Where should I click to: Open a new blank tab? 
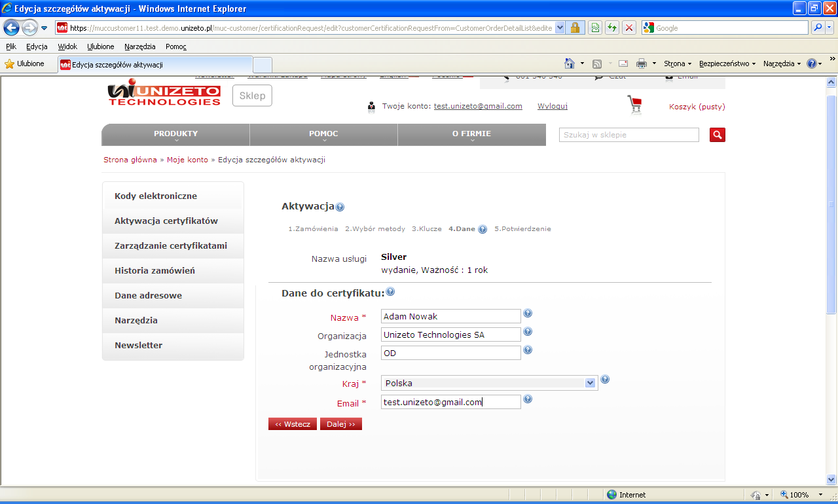[x=263, y=65]
